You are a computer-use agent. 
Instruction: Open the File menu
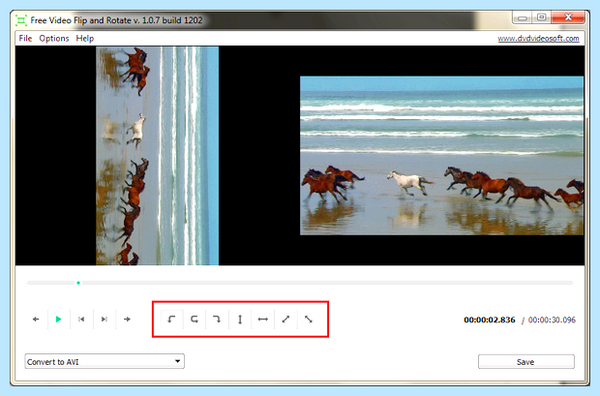tap(26, 38)
